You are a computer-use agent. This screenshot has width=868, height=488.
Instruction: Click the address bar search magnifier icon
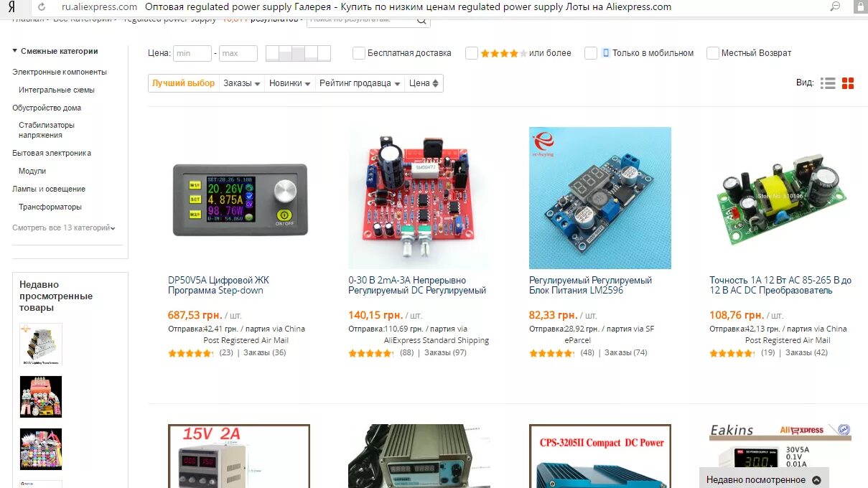(x=835, y=6)
